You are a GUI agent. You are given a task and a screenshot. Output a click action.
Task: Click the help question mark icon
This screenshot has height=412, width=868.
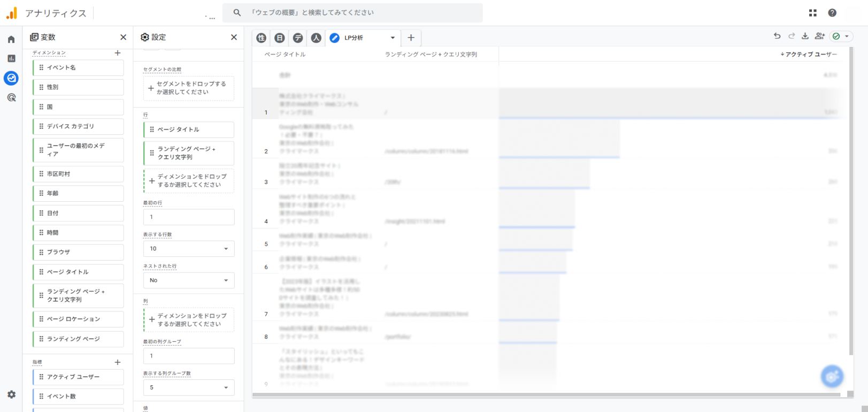(832, 13)
